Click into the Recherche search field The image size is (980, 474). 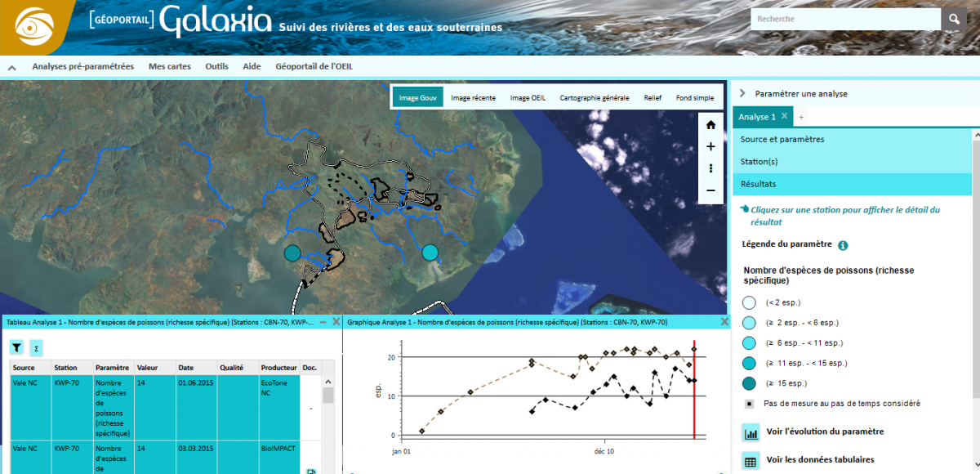pos(844,19)
